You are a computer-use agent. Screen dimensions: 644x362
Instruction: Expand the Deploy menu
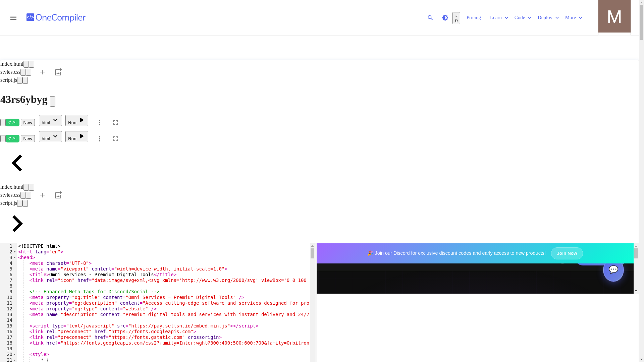(548, 17)
